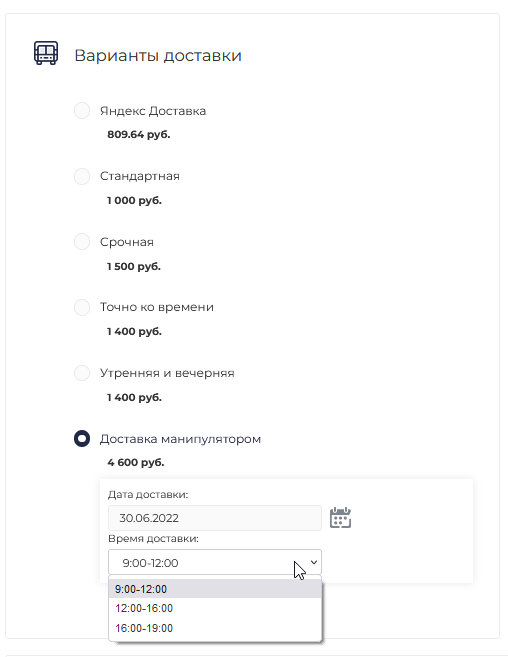Click the bus delivery icon in header
This screenshot has width=508, height=657.
click(x=46, y=53)
